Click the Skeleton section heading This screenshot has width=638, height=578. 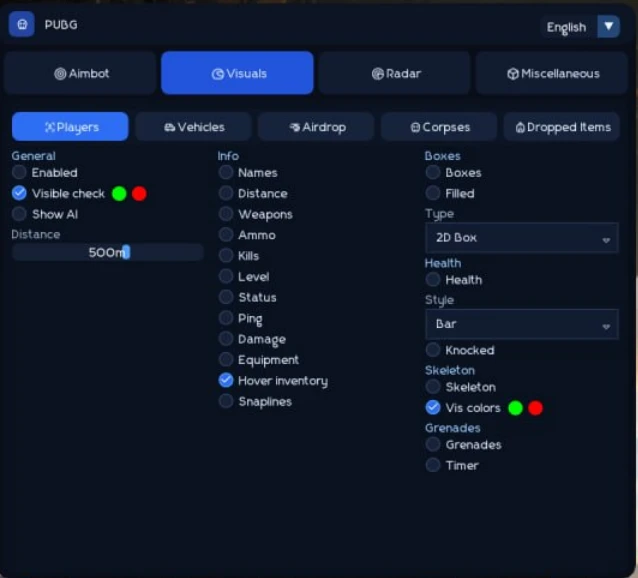coord(450,370)
